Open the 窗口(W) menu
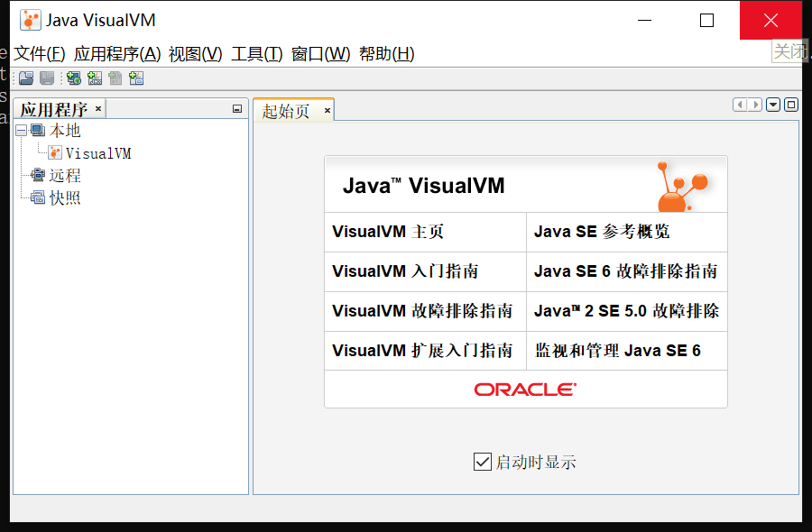The image size is (812, 532). 320,54
